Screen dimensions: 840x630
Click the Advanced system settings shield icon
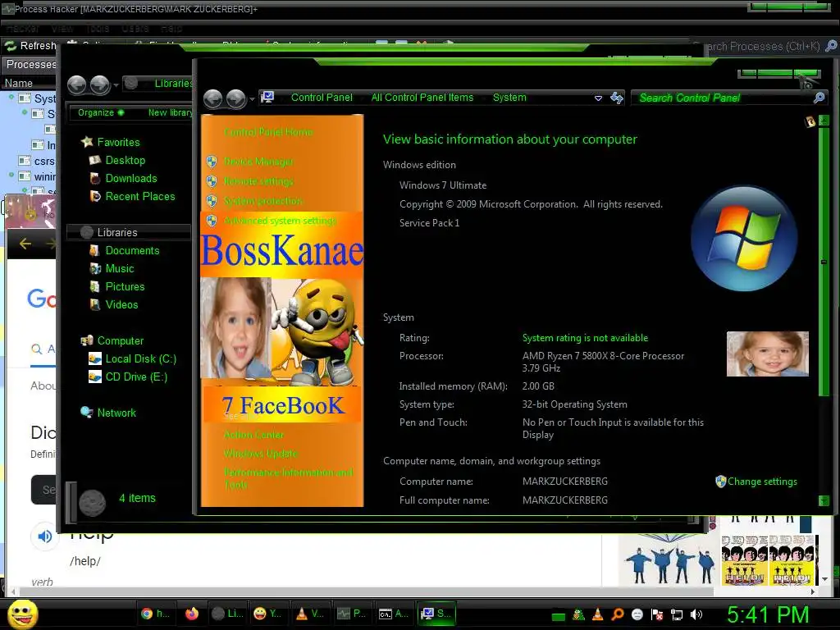pos(212,220)
